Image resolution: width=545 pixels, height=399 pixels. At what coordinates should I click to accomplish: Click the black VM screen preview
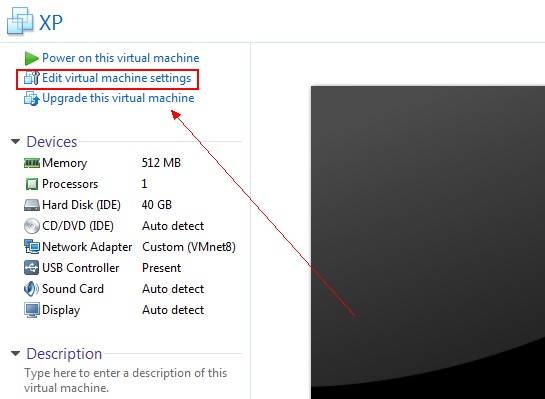point(428,242)
